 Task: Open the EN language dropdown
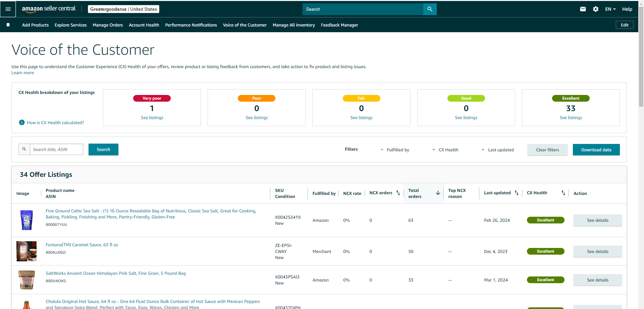pos(610,9)
